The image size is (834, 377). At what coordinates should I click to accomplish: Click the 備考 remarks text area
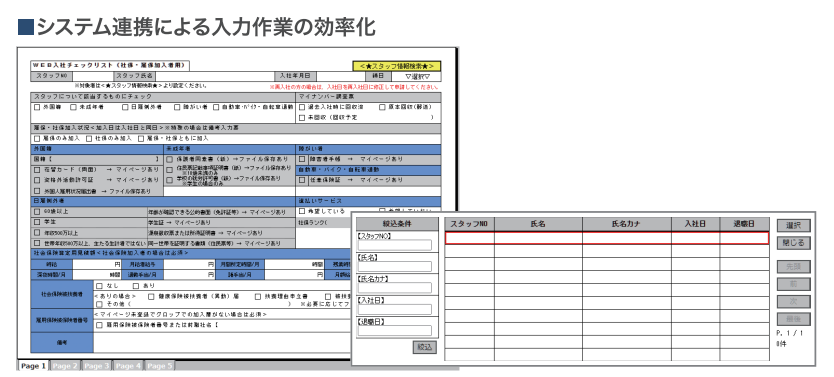(x=222, y=343)
